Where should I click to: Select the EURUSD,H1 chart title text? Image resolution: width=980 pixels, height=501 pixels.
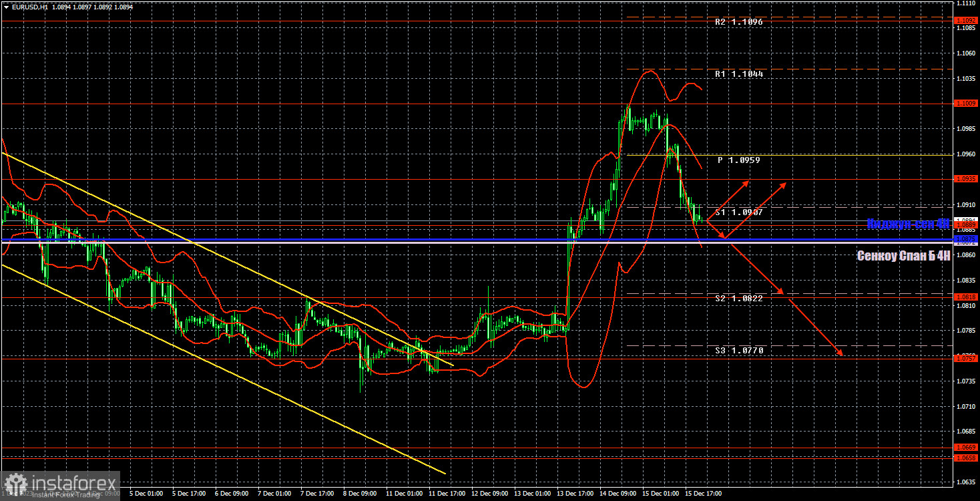pos(29,7)
